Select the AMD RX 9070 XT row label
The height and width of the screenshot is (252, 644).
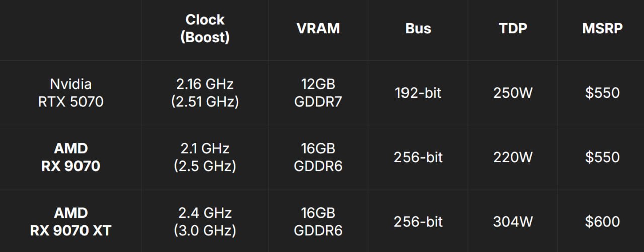point(71,221)
